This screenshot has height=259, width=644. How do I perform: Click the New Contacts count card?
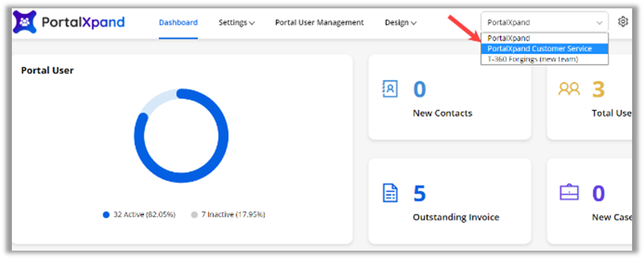pyautogui.click(x=449, y=97)
